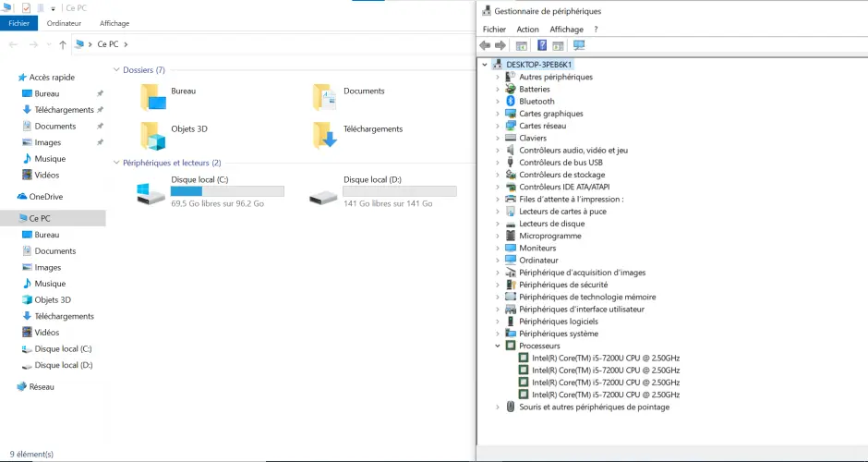
Task: Collapse the Dossiers (7) group
Action: tap(116, 70)
